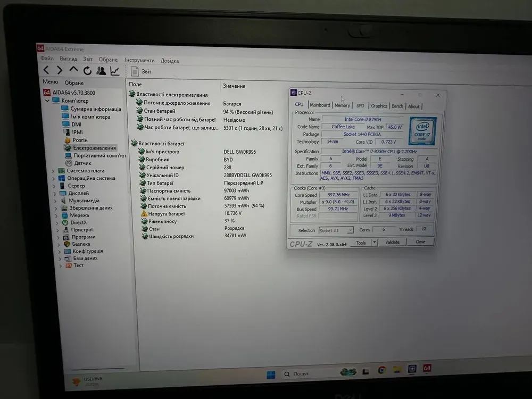Click the Back arrow in AIDA64 toolbar
The height and width of the screenshot is (399, 532).
pyautogui.click(x=46, y=70)
